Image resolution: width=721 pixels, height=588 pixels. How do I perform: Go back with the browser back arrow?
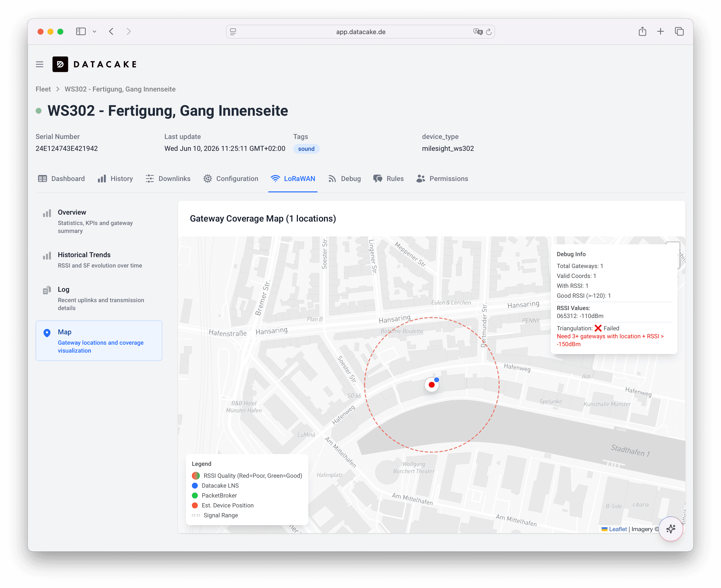point(112,31)
